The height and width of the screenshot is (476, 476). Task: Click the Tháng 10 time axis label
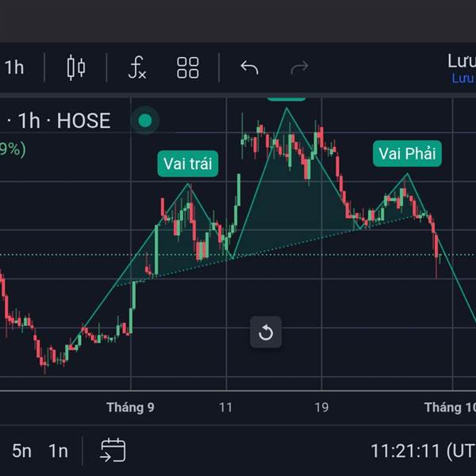pyautogui.click(x=450, y=408)
